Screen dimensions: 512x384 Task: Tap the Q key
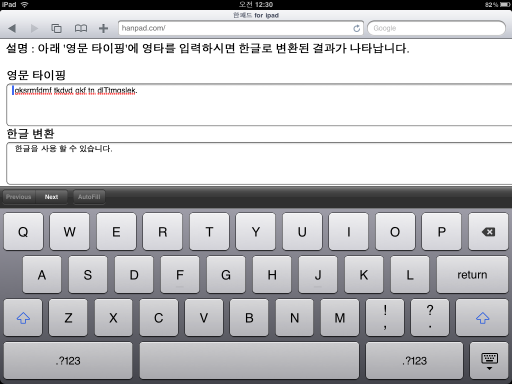(23, 232)
